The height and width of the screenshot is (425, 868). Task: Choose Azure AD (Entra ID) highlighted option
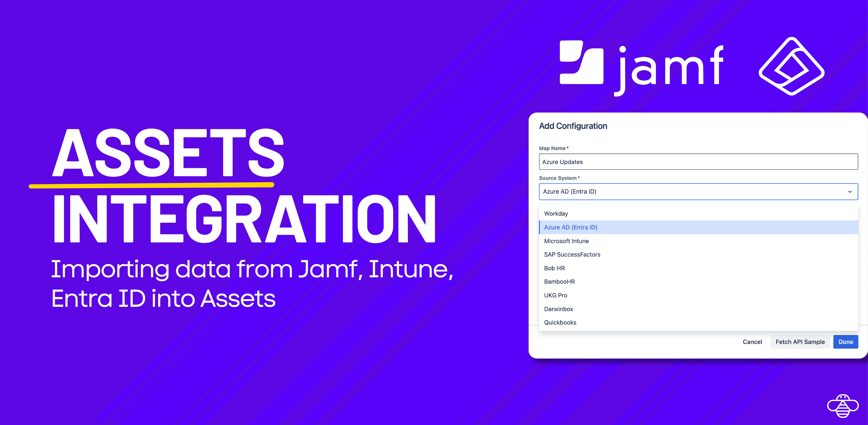(x=570, y=227)
